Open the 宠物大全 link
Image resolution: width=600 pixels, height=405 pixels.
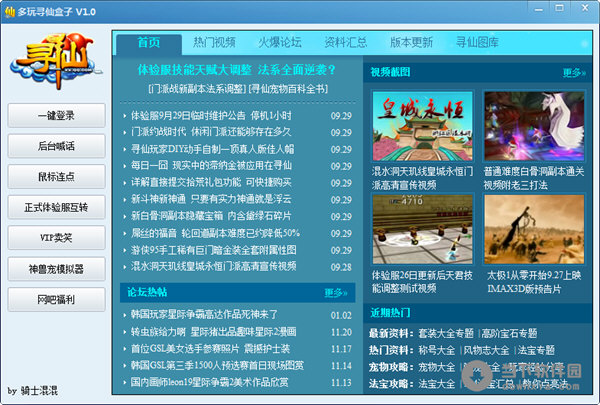pos(437,367)
